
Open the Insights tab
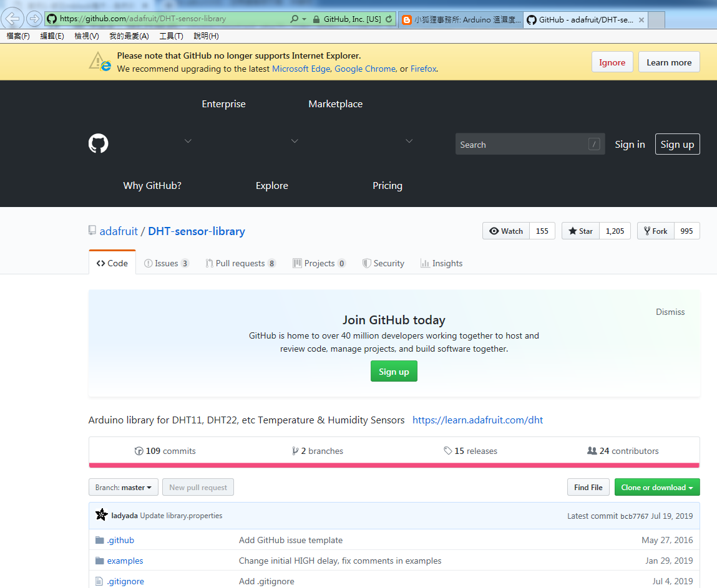click(x=442, y=263)
